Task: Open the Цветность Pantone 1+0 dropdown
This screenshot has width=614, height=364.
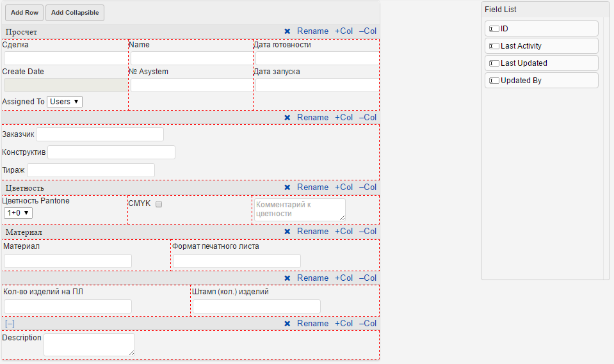Action: coord(18,213)
